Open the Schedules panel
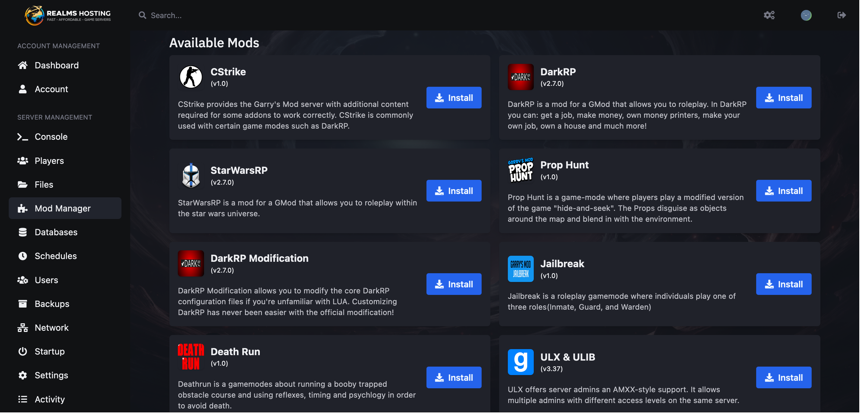Image resolution: width=868 pixels, height=416 pixels. [x=56, y=255]
